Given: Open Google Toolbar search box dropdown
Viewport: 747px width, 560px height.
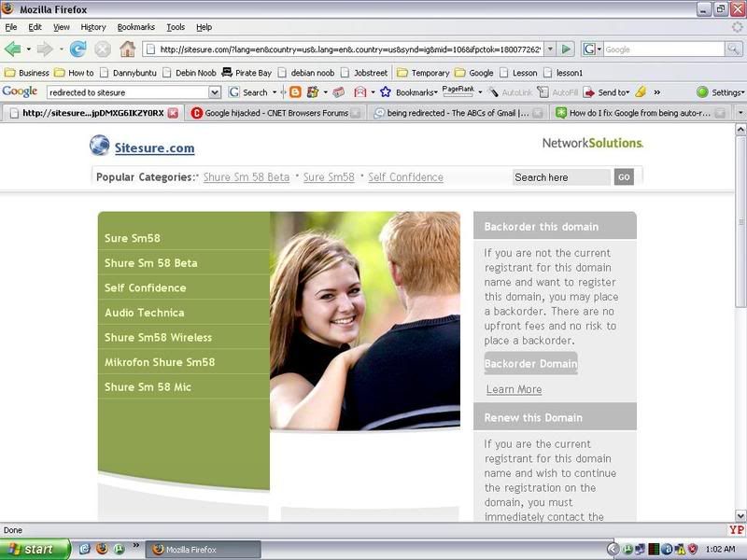Looking at the screenshot, I should click(215, 91).
